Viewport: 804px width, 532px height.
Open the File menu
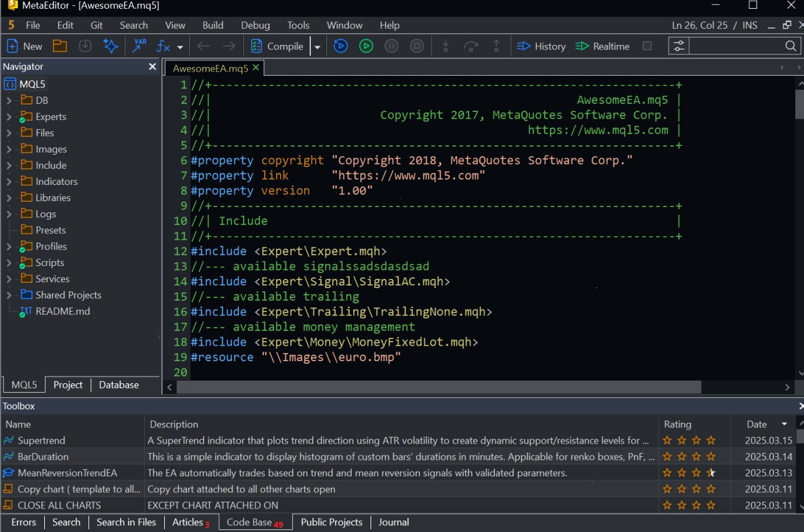tap(33, 25)
